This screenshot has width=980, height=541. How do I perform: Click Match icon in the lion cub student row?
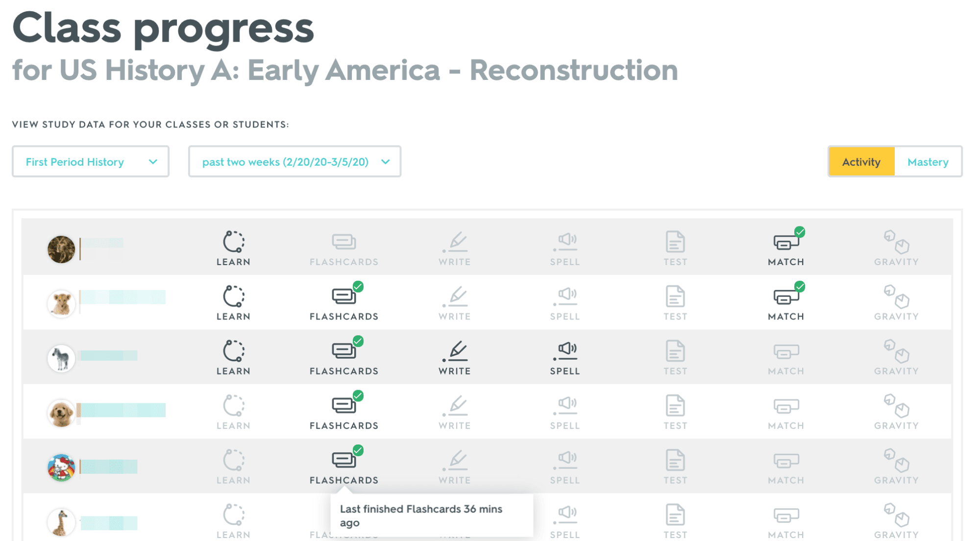pyautogui.click(x=785, y=296)
